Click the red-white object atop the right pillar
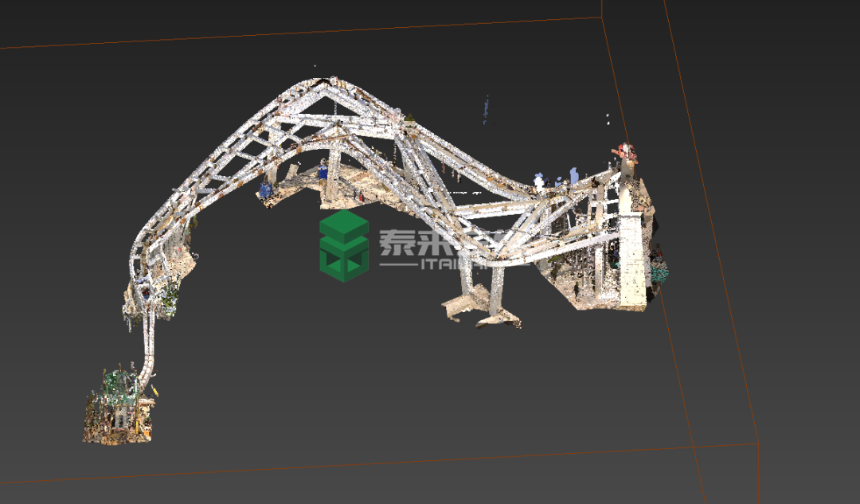The height and width of the screenshot is (504, 860). [x=624, y=151]
